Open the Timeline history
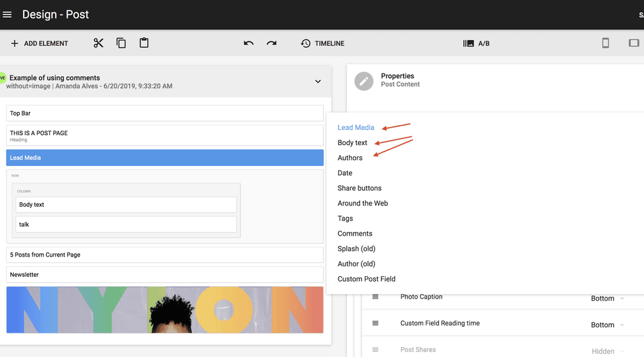Screen dimensions: 644x357 (323, 43)
